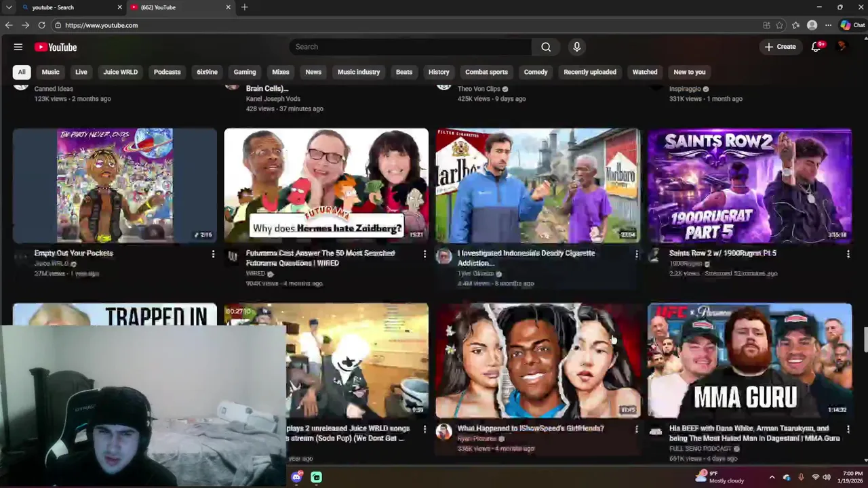The width and height of the screenshot is (868, 488).
Task: Click the page vertical scrollbar thumb
Action: [865, 340]
